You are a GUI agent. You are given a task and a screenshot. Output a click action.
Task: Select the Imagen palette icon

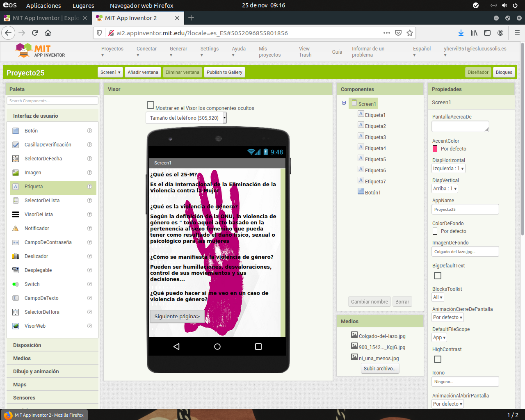[16, 173]
